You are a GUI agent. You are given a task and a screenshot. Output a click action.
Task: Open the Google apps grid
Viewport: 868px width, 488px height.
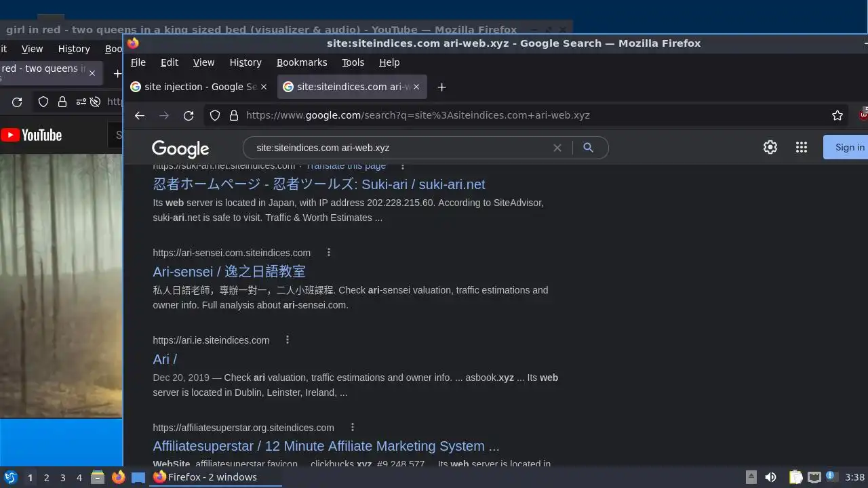802,147
